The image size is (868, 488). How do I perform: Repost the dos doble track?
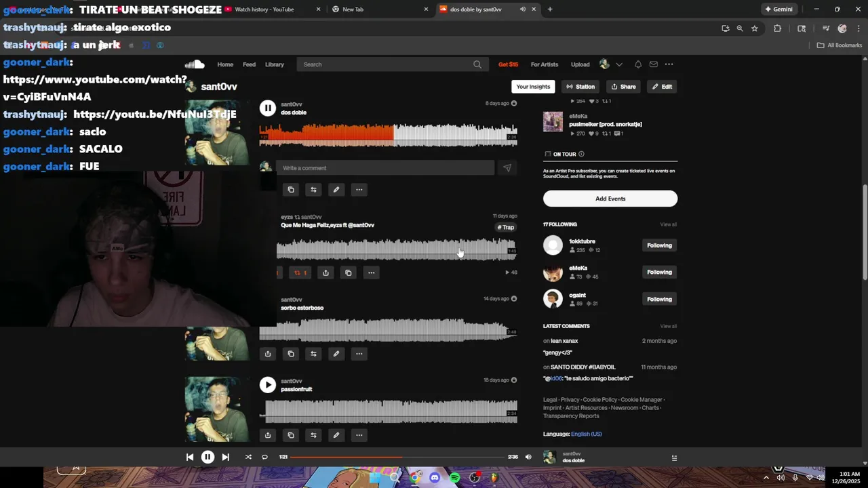point(313,190)
